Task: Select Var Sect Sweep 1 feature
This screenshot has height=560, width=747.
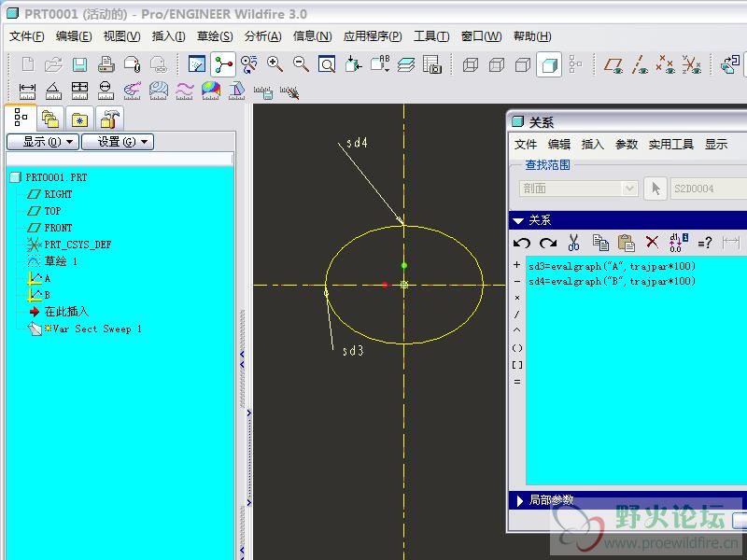Action: (85, 329)
